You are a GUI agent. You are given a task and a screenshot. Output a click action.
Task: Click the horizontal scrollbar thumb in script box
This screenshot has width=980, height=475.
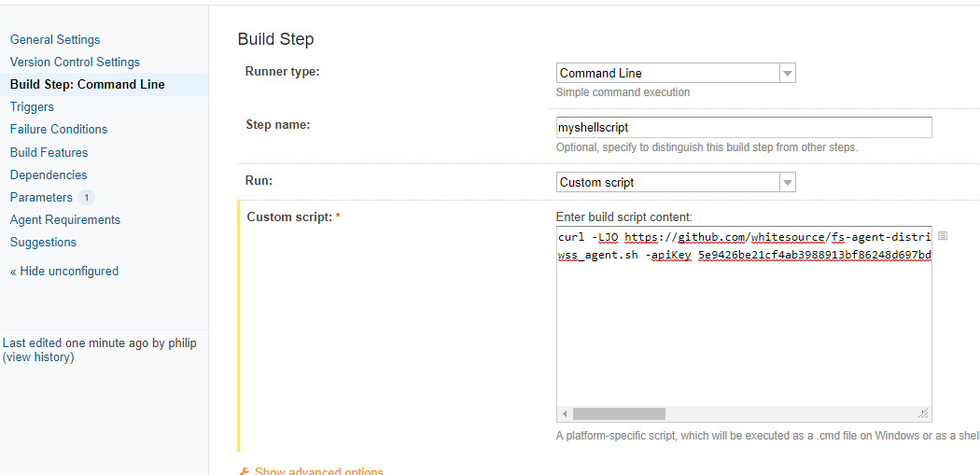tap(619, 413)
